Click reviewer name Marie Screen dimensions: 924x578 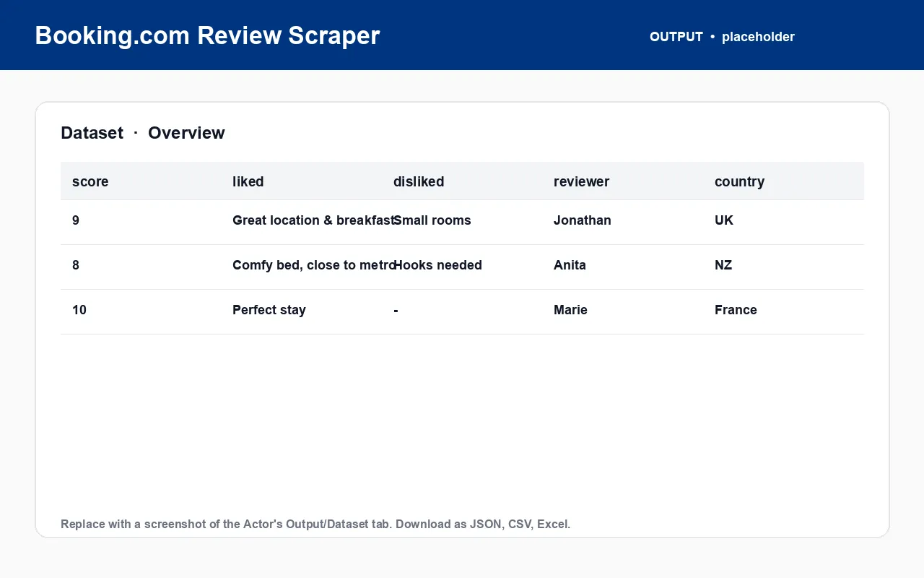click(570, 310)
